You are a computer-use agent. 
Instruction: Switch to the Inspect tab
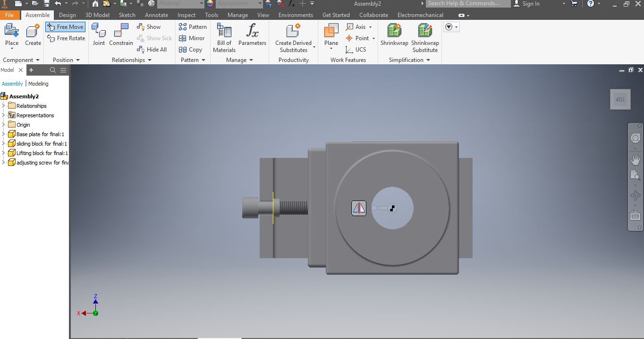(186, 15)
